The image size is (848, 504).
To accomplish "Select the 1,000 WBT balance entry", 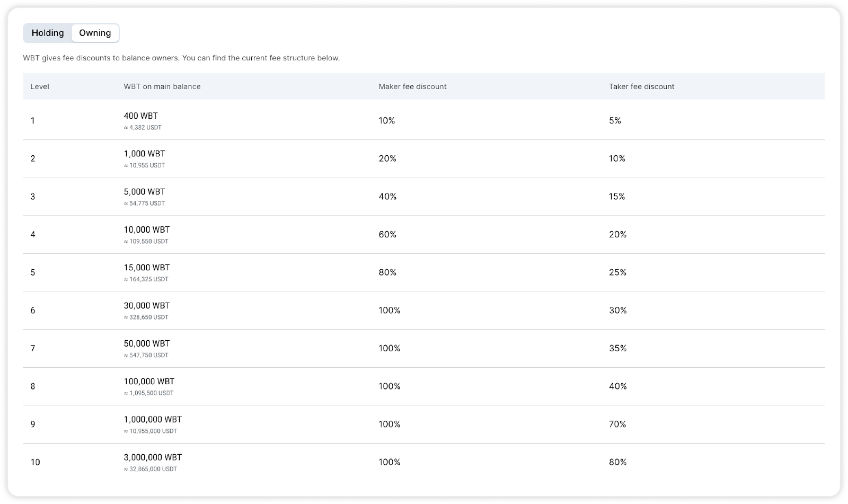I will click(144, 154).
